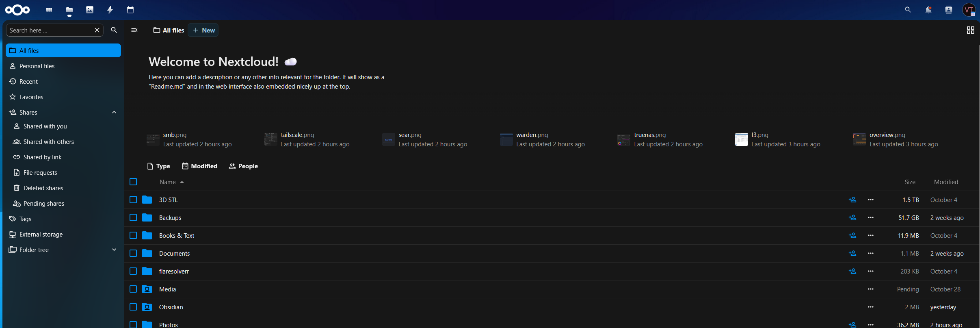Click the New button

point(203,30)
